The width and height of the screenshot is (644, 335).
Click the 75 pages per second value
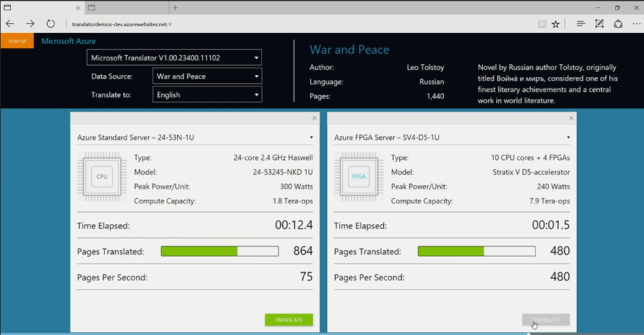[x=306, y=277]
